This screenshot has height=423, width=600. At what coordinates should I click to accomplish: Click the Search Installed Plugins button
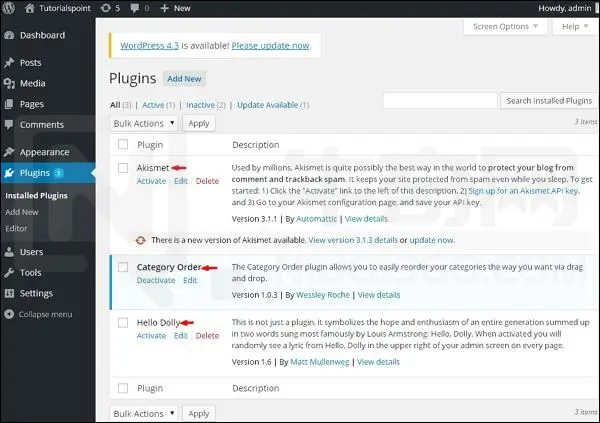pyautogui.click(x=549, y=101)
